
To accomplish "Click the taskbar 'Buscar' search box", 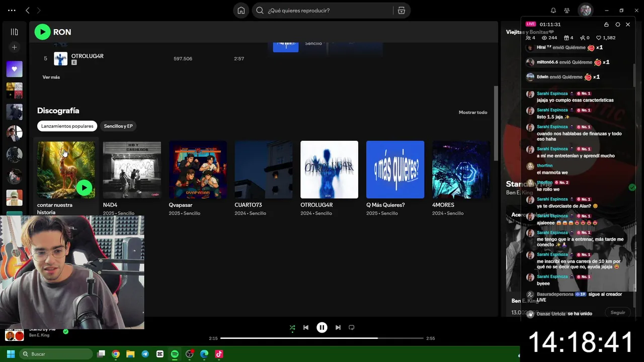I will pyautogui.click(x=56, y=354).
